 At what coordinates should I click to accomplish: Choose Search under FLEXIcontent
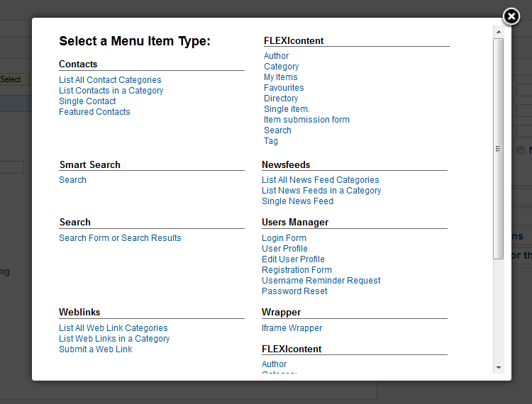click(277, 130)
